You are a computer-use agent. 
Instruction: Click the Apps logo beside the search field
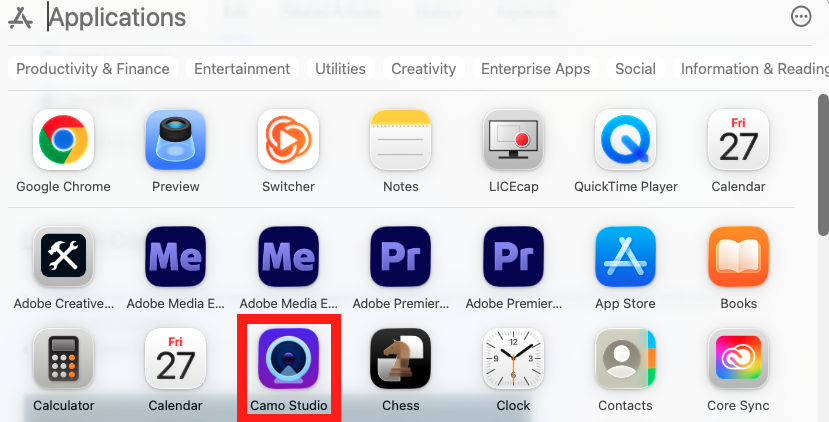pyautogui.click(x=21, y=17)
